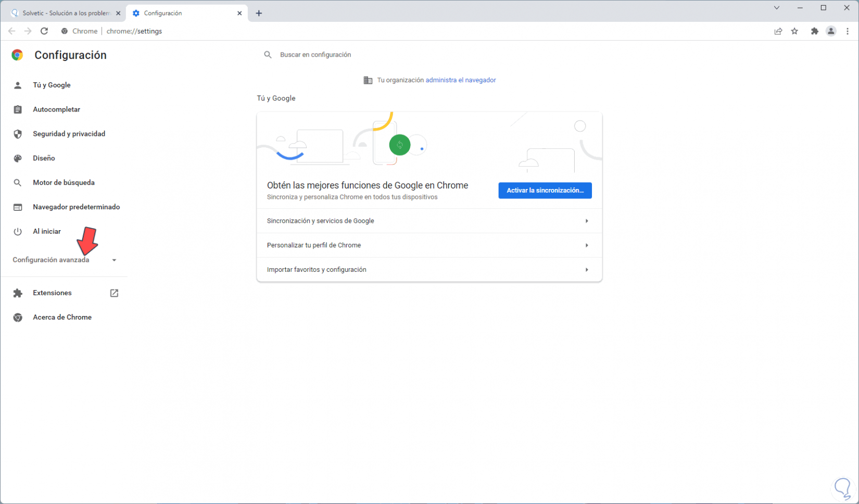Expand Importar favoritos y configuración arrow
The width and height of the screenshot is (859, 504).
(x=587, y=270)
